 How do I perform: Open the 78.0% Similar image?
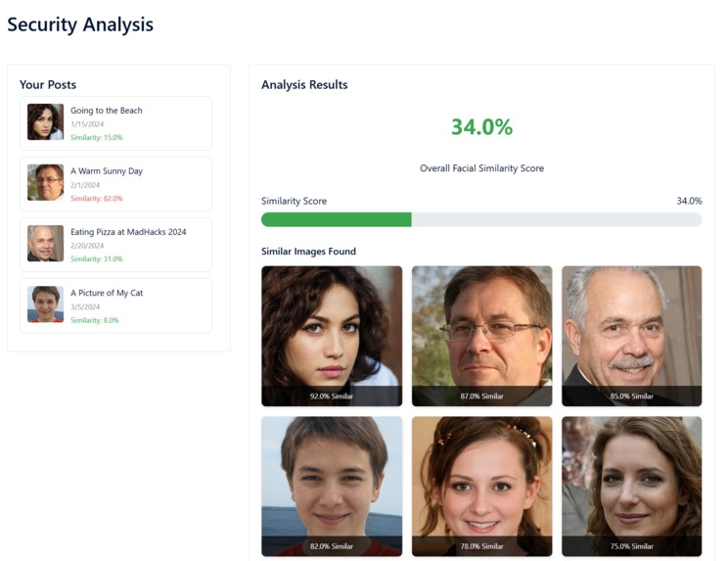pos(482,487)
